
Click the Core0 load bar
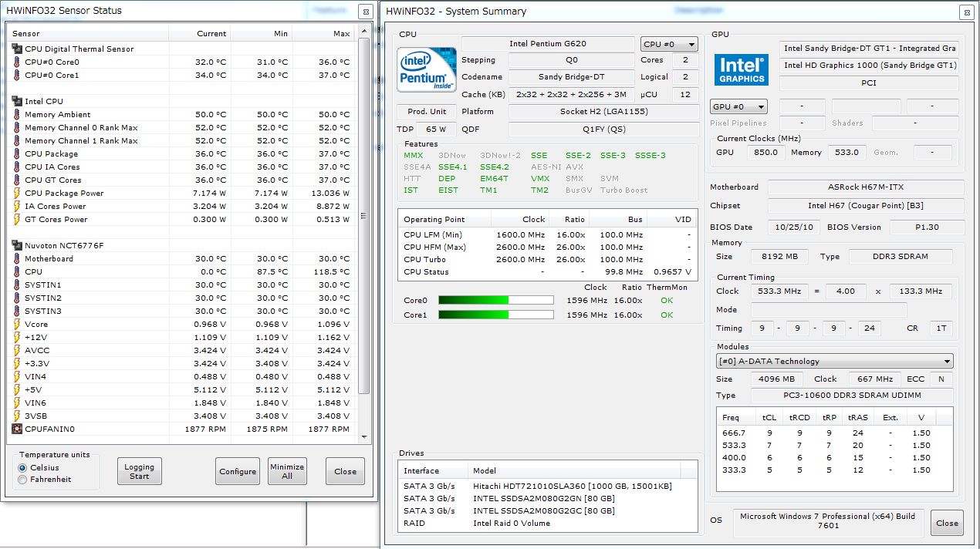(495, 300)
